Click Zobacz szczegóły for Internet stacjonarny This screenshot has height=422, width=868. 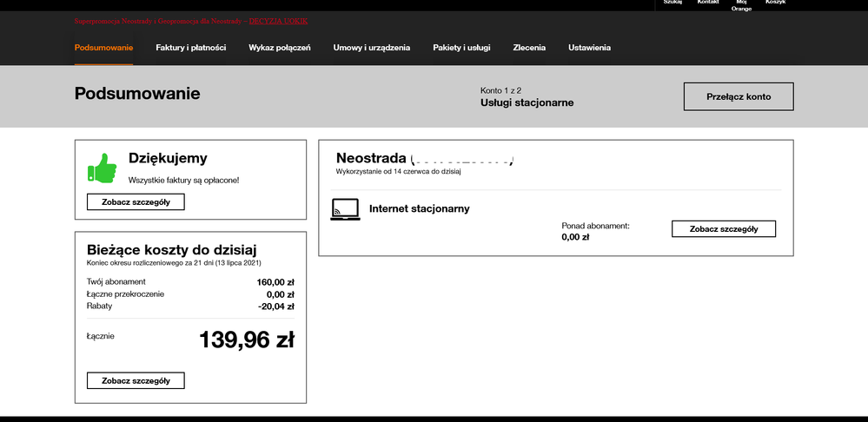coord(724,228)
